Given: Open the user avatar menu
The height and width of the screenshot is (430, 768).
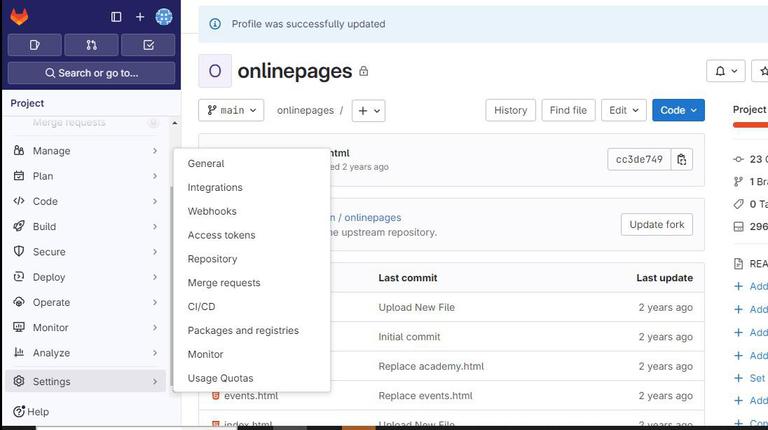Looking at the screenshot, I should (x=164, y=17).
